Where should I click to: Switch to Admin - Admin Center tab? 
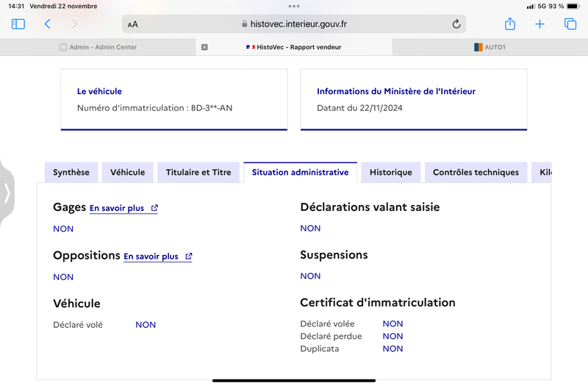(x=98, y=47)
